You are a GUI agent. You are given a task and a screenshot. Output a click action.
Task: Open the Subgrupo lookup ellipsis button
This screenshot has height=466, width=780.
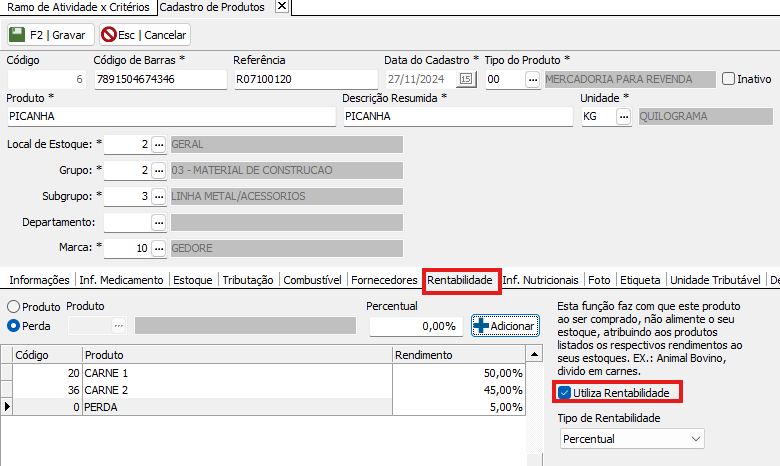pos(158,196)
